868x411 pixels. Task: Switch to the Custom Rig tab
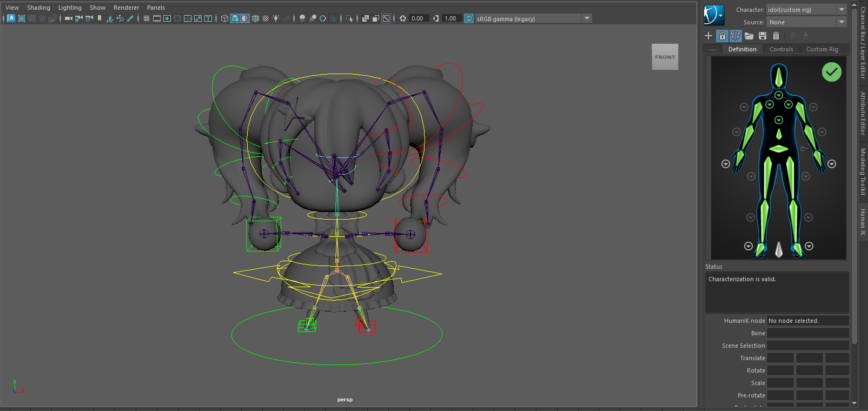(822, 49)
